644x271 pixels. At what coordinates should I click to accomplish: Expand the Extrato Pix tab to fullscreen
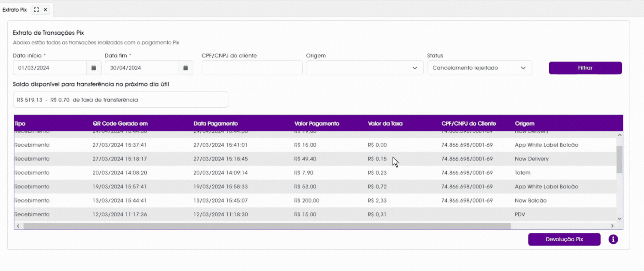tap(36, 10)
